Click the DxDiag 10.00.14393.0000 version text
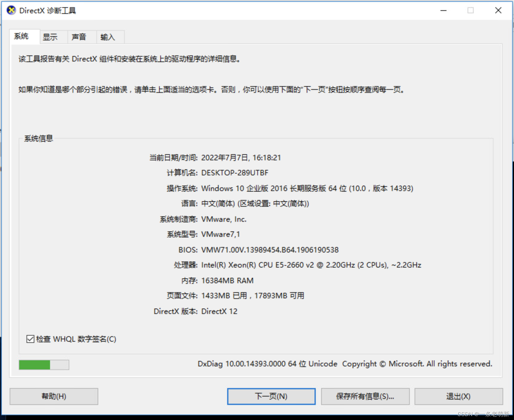Image resolution: width=514 pixels, height=420 pixels. (x=267, y=364)
